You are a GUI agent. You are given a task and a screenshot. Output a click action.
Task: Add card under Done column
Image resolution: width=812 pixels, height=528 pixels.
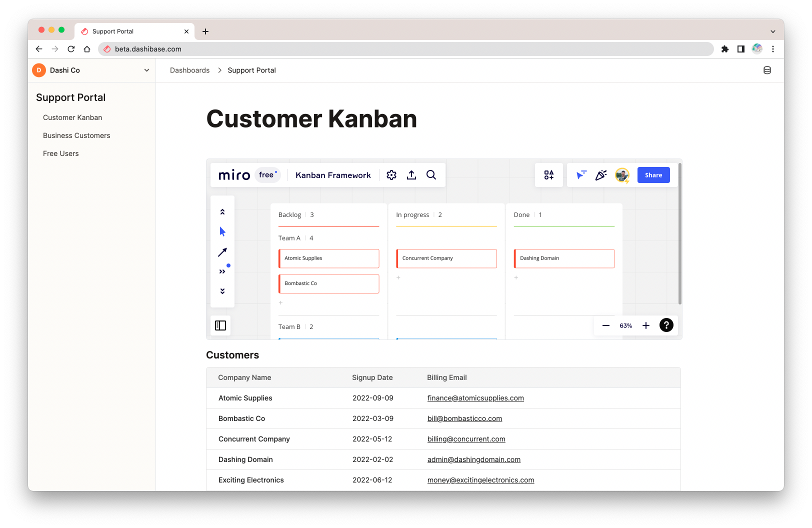[x=516, y=277]
